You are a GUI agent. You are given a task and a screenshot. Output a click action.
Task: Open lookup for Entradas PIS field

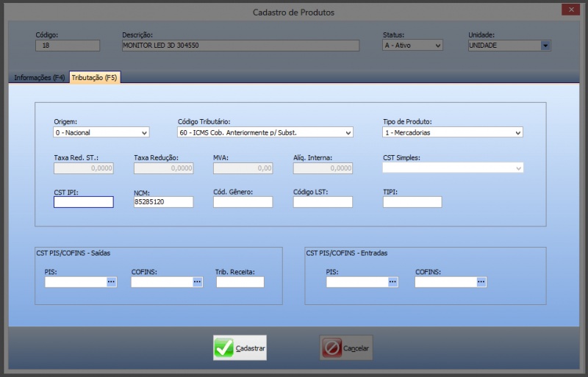pos(392,281)
